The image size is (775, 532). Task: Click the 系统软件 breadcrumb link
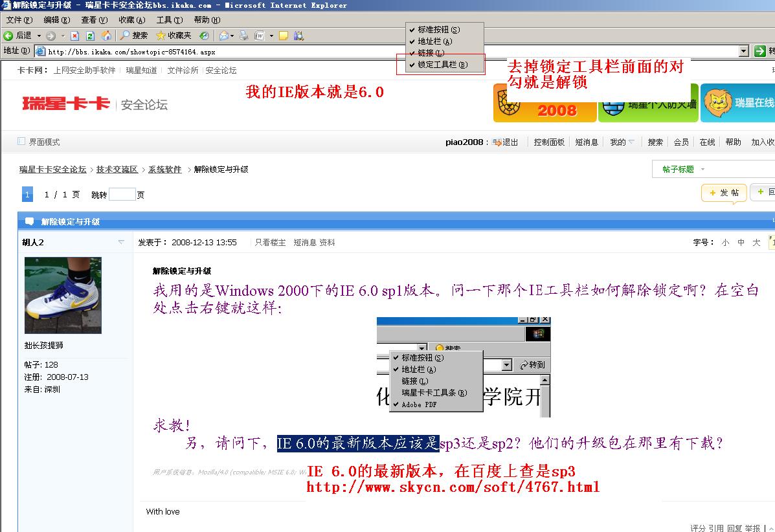pos(165,170)
